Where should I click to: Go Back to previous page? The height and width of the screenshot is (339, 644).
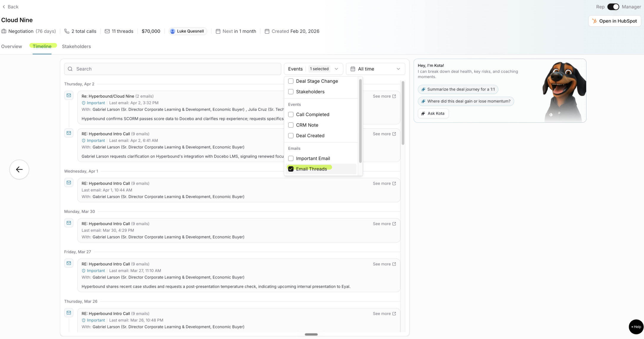[10, 7]
